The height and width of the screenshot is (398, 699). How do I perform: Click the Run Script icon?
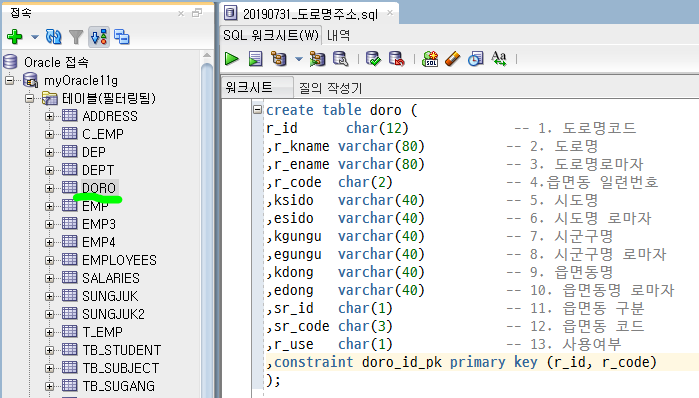(255, 59)
